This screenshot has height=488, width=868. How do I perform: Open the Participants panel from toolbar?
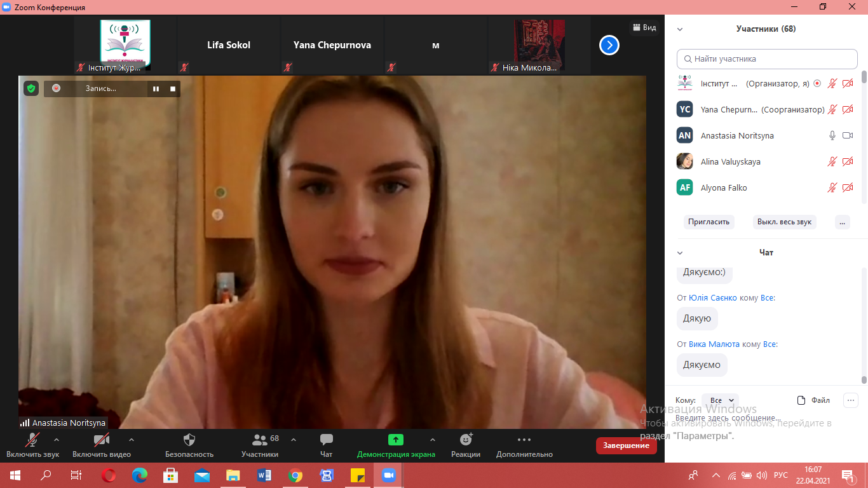pos(259,440)
